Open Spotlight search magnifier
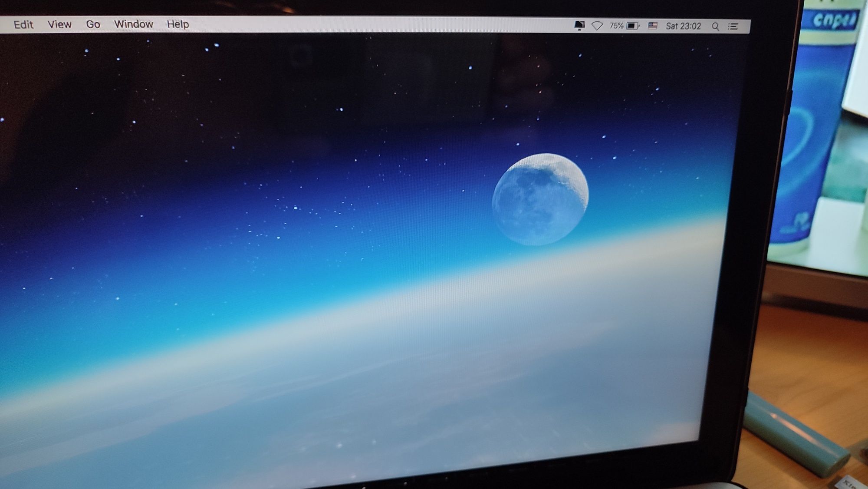The height and width of the screenshot is (489, 868). click(x=716, y=26)
